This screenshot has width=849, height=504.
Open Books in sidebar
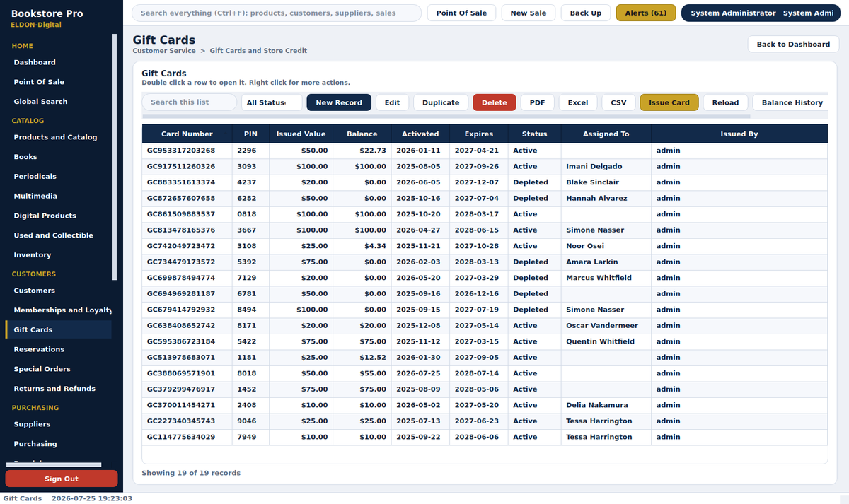coord(58,157)
